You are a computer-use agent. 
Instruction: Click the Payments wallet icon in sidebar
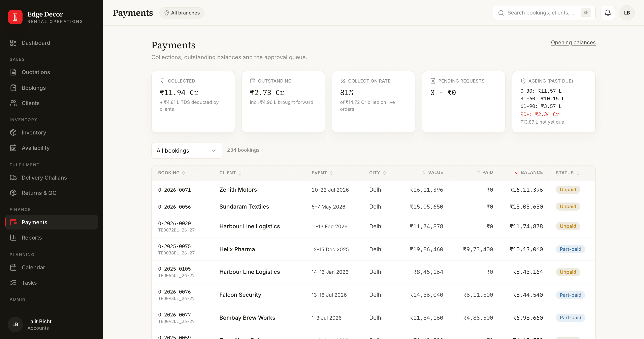13,222
